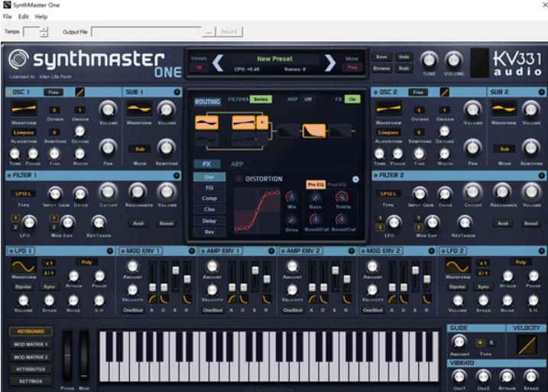Image resolution: width=548 pixels, height=392 pixels.
Task: Open the Help menu
Action: 41,16
